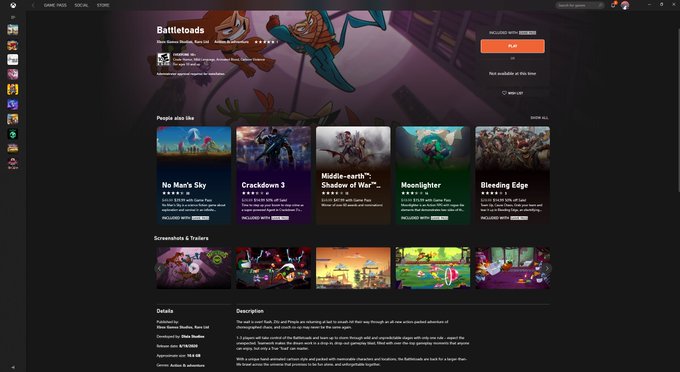
Task: Open the GAME PASS tab
Action: point(55,5)
